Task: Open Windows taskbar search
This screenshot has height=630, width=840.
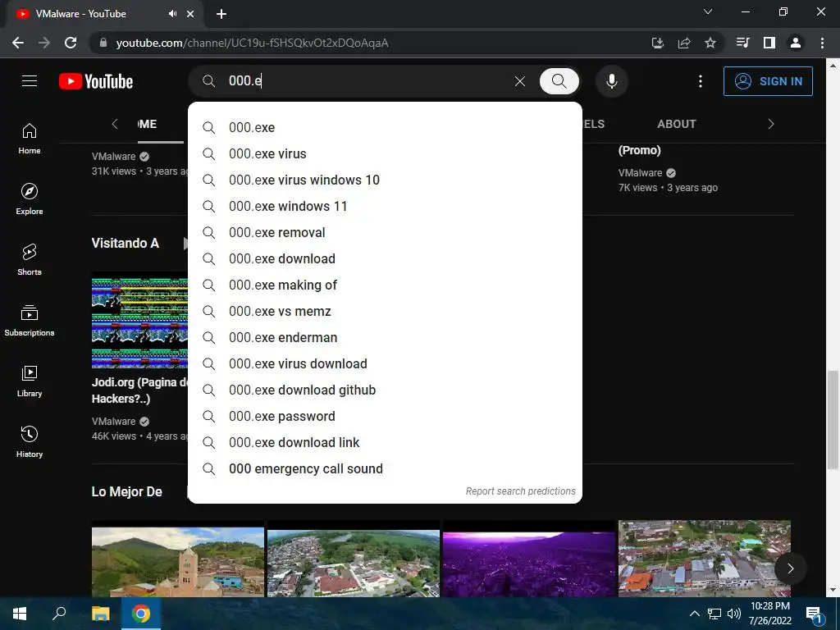Action: coord(59,614)
